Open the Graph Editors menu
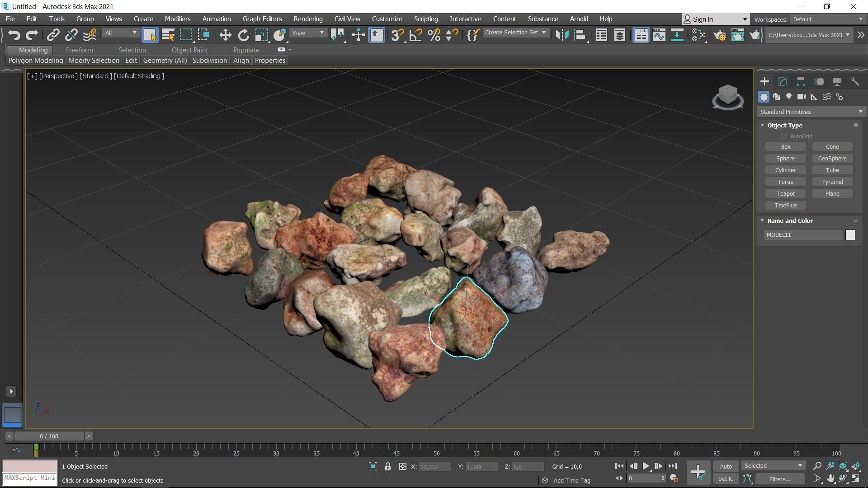The image size is (868, 488). 262,19
